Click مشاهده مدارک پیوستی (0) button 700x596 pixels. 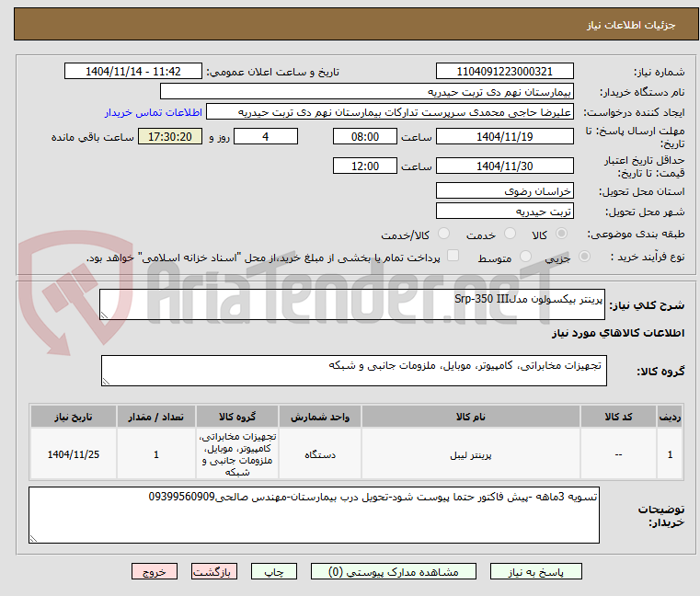click(394, 572)
